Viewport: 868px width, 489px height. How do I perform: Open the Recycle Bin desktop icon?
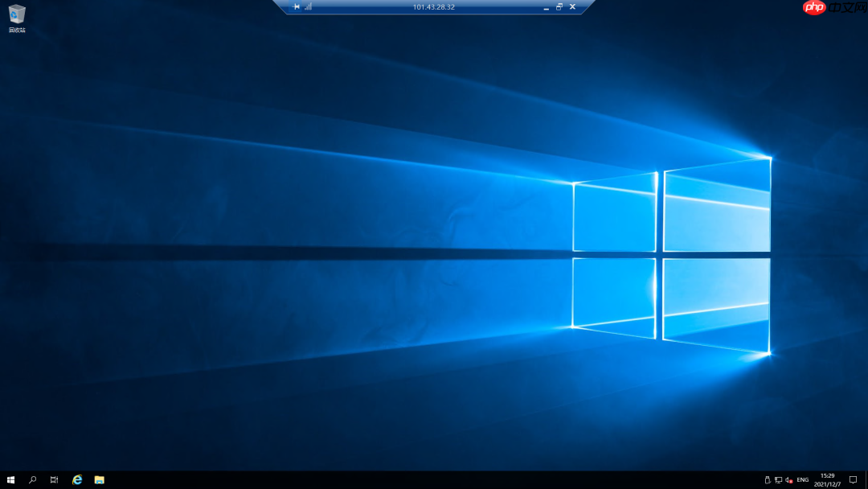(17, 18)
